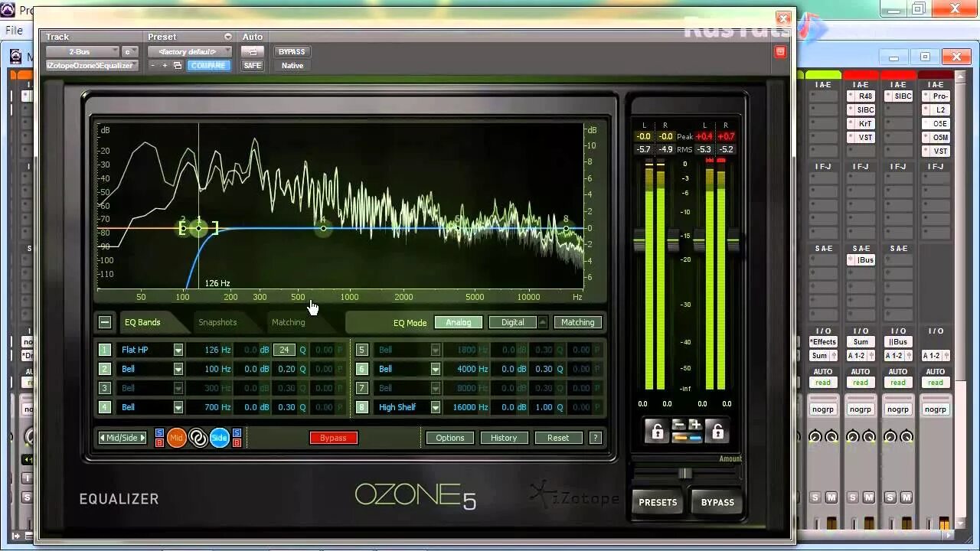This screenshot has width=980, height=551.
Task: Switch to the EQ Bands tab
Action: click(x=142, y=322)
